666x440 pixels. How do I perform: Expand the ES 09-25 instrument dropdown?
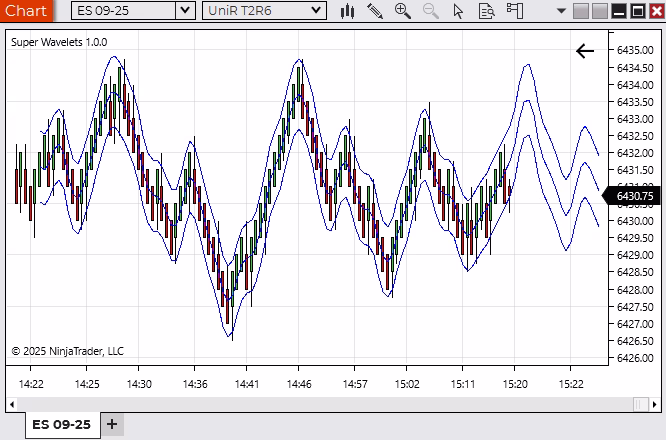pos(184,11)
